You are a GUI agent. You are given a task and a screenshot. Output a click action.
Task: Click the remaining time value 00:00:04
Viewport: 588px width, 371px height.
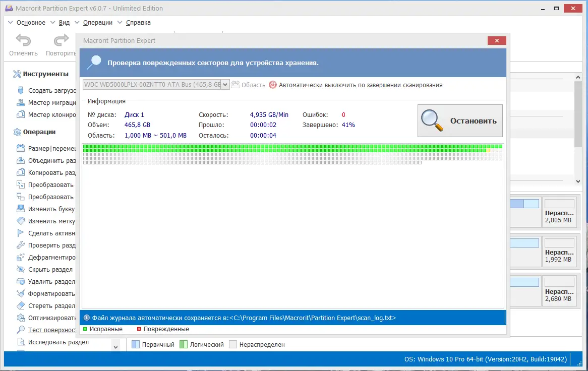coord(263,135)
